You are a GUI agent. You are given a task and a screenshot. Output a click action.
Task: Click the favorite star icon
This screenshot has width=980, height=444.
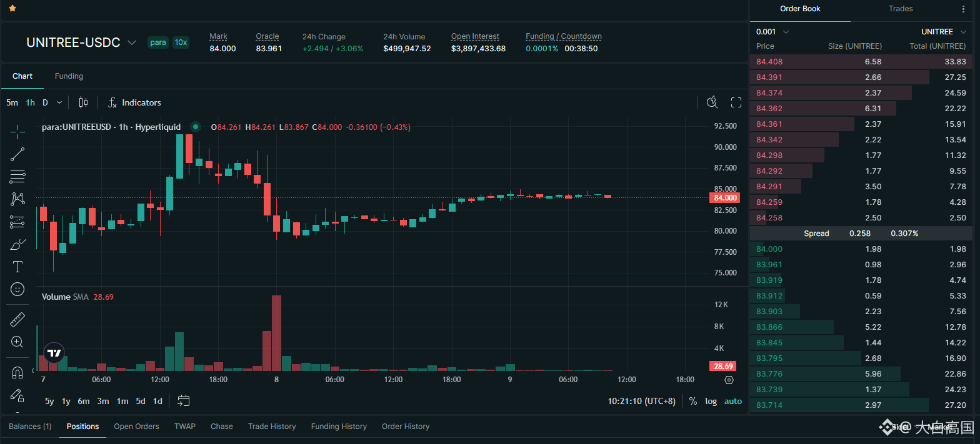[x=12, y=9]
